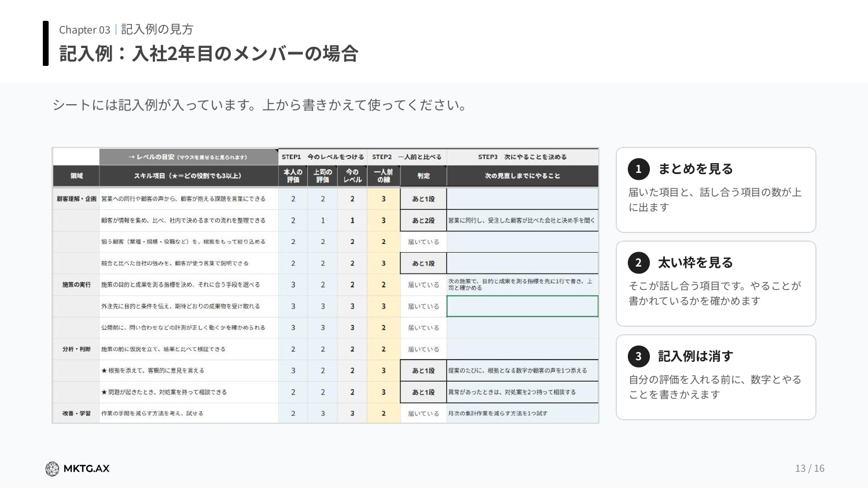Click the spreadsheet example image thumbnail
This screenshot has width=868, height=488.
point(326,285)
